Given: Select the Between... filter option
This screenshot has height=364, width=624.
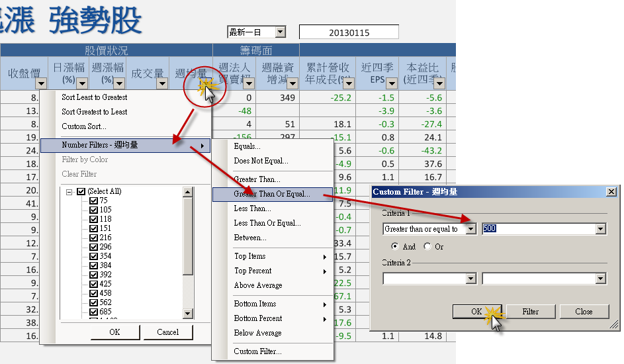Looking at the screenshot, I should click(250, 238).
